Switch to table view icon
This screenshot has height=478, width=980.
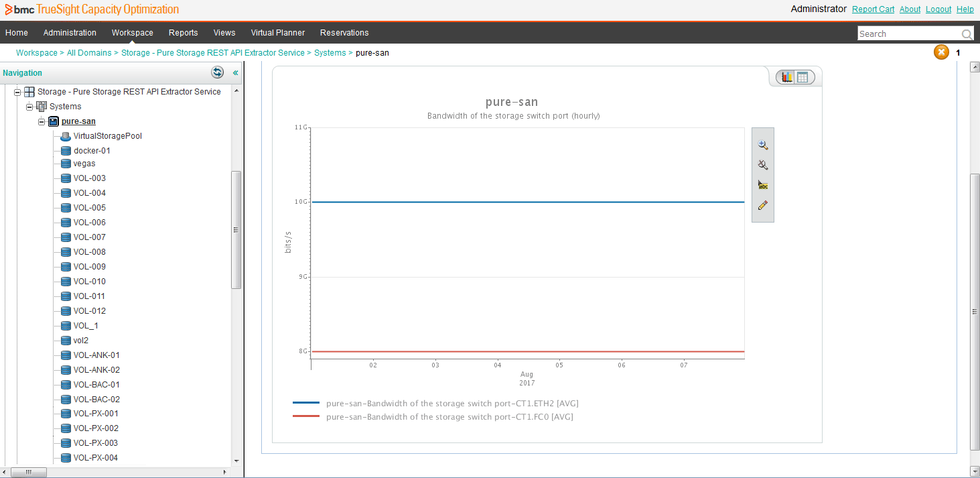(x=802, y=77)
